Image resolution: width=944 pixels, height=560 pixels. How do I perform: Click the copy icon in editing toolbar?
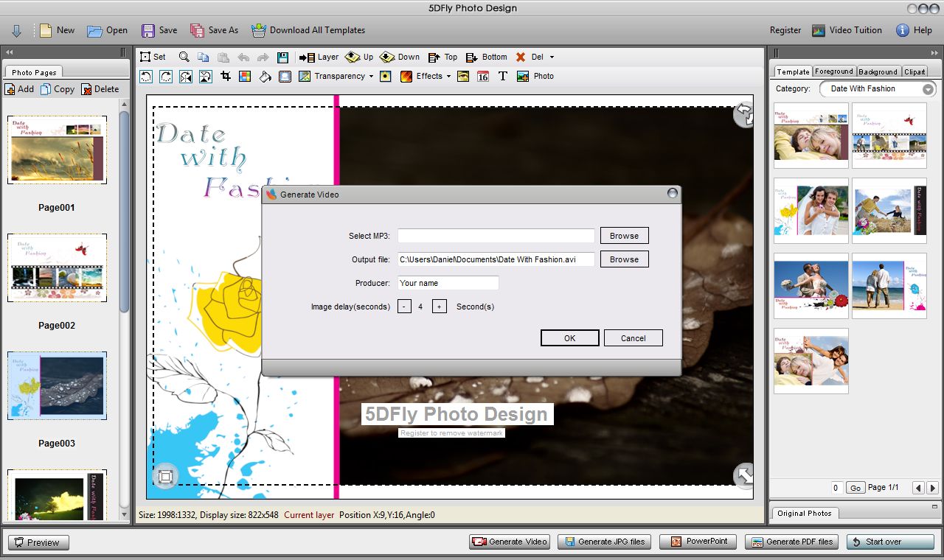pos(204,57)
